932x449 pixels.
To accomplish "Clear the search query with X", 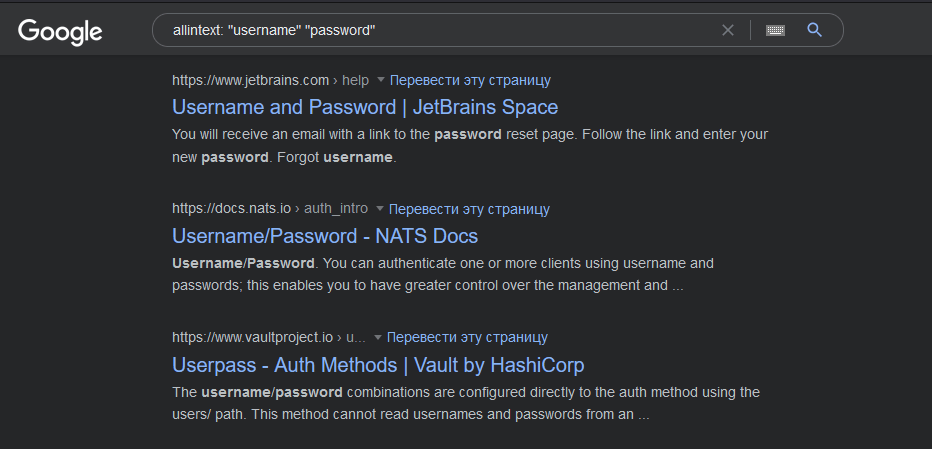I will coord(728,30).
